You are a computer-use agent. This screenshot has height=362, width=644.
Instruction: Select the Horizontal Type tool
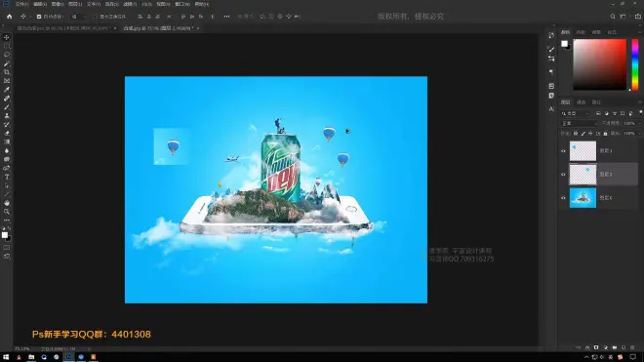(7, 177)
